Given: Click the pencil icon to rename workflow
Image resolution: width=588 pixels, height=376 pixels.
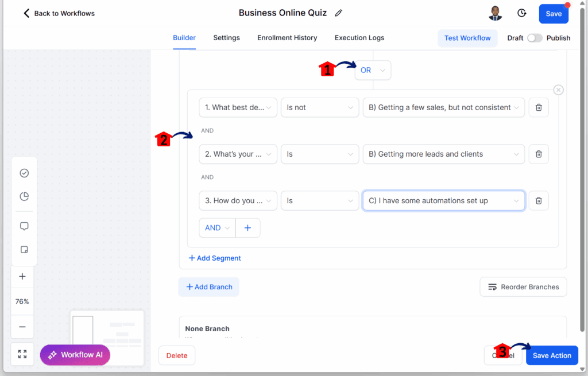Looking at the screenshot, I should [x=339, y=13].
